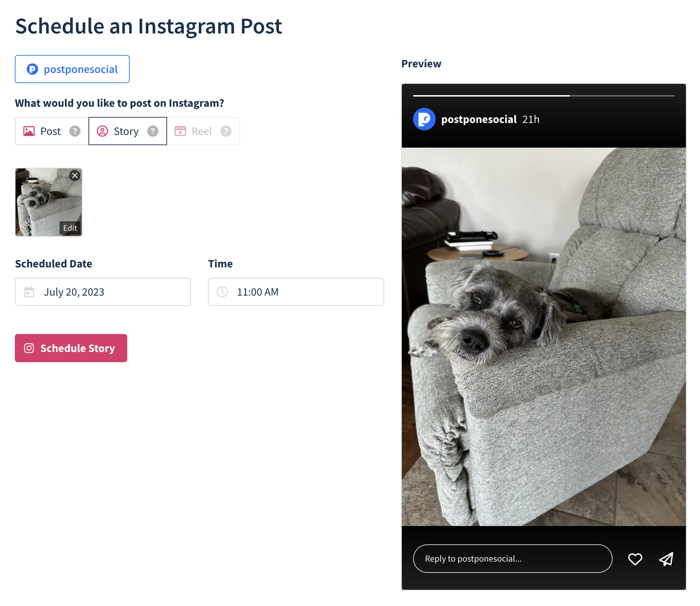Open the Story help question mark icon
This screenshot has width=700, height=606.
[153, 131]
